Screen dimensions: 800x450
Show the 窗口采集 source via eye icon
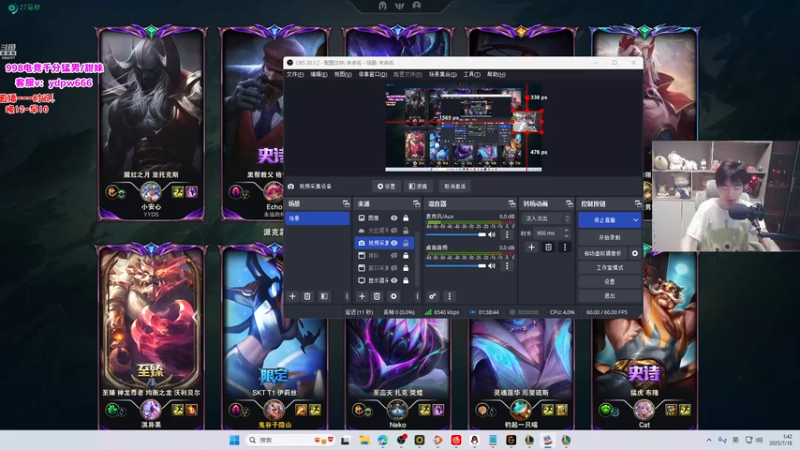click(394, 268)
